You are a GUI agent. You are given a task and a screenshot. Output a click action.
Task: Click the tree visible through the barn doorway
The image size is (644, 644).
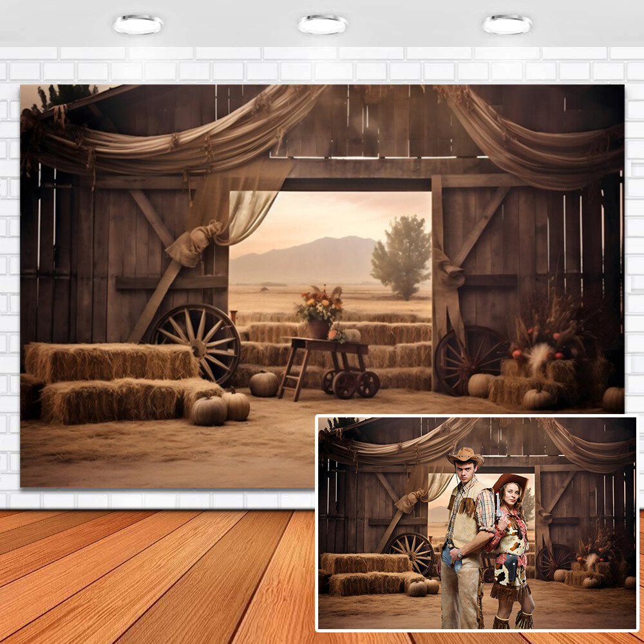tap(402, 256)
